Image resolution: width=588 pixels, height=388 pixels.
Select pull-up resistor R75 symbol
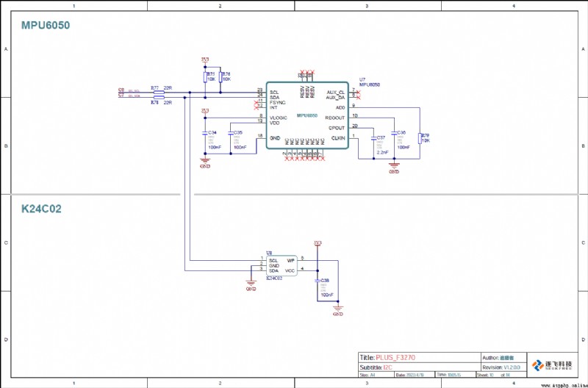pos(205,77)
